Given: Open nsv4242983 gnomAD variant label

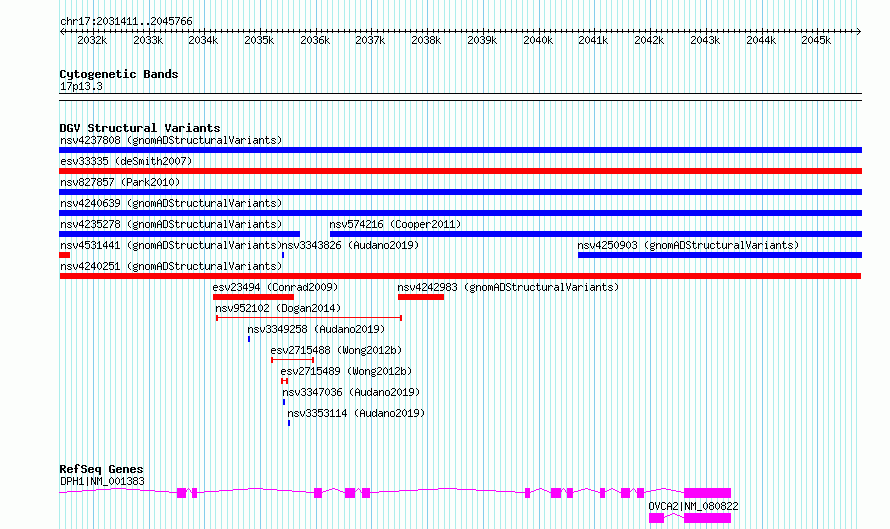Looking at the screenshot, I should [x=508, y=287].
